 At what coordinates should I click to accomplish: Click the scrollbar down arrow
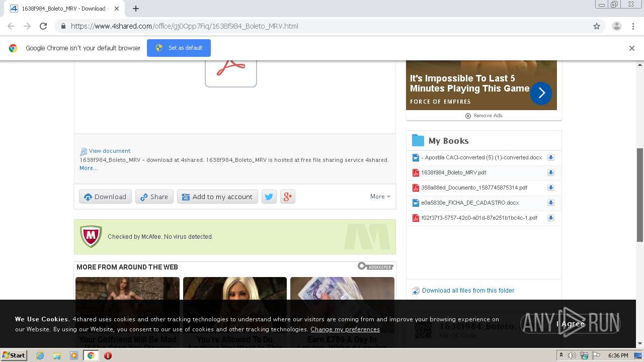[640, 343]
